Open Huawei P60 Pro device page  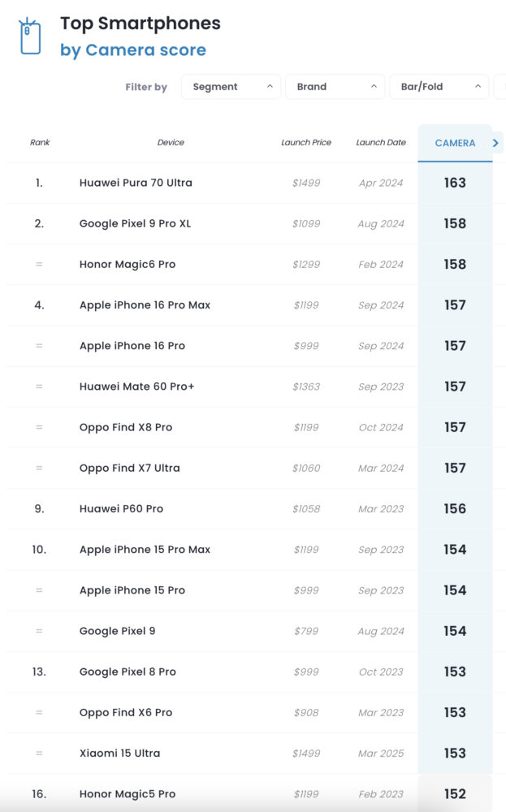[x=121, y=508]
